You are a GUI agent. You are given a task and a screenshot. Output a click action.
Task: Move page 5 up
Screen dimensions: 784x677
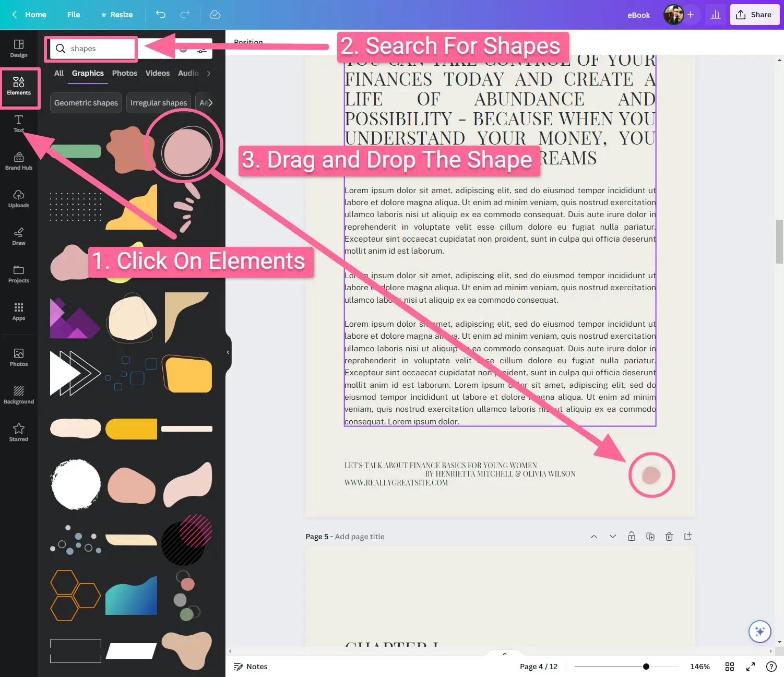594,536
